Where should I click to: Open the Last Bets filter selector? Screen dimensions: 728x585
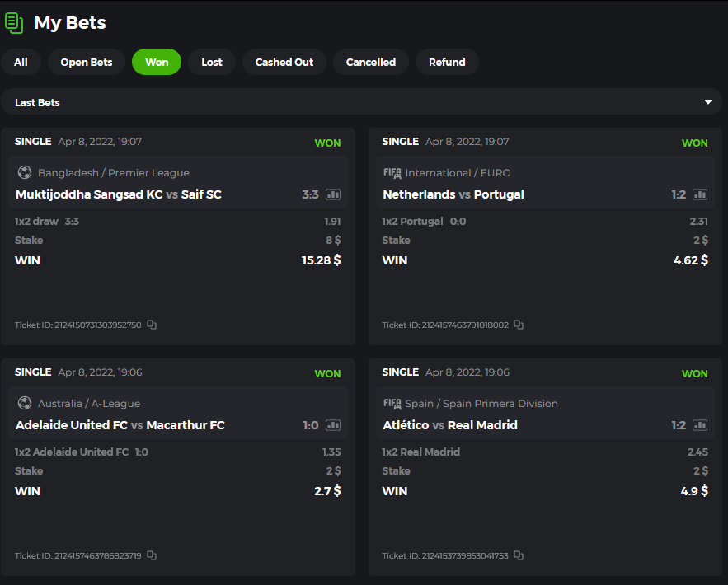coord(361,102)
